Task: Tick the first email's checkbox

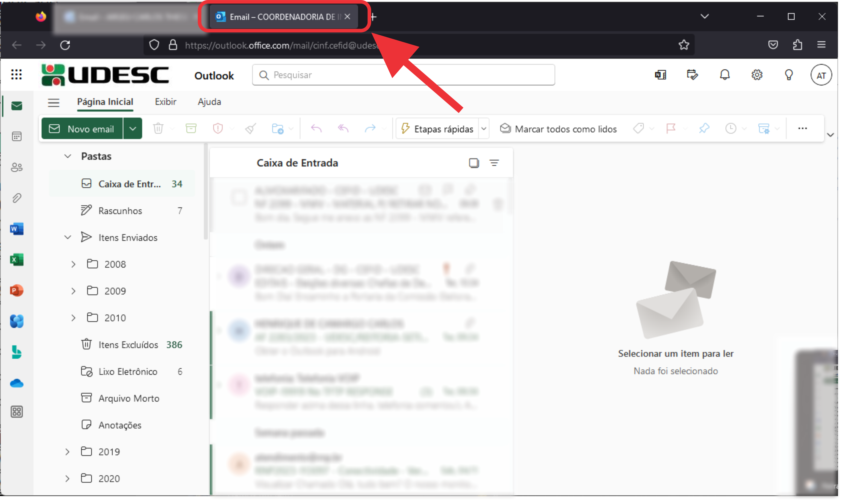Action: coord(239,197)
